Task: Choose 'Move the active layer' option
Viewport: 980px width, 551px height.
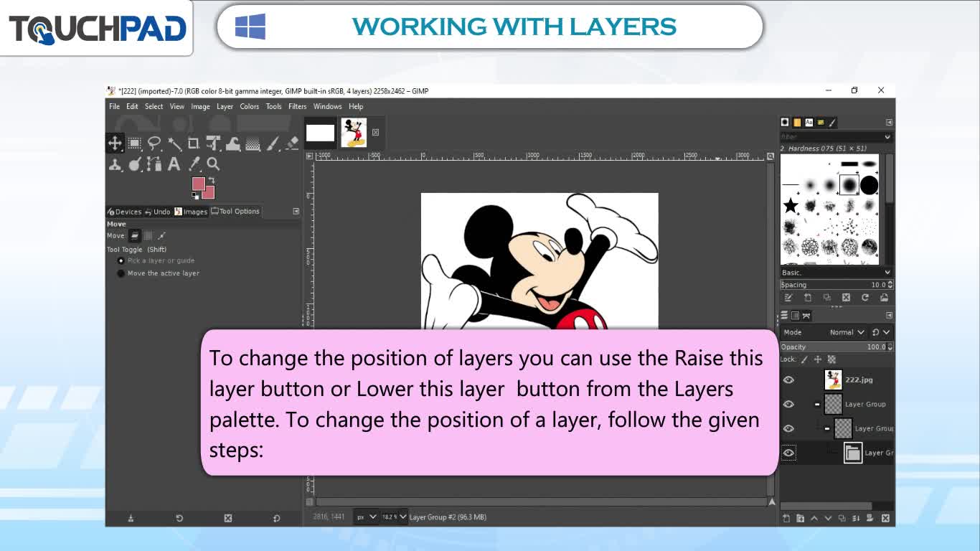Action: [158, 273]
